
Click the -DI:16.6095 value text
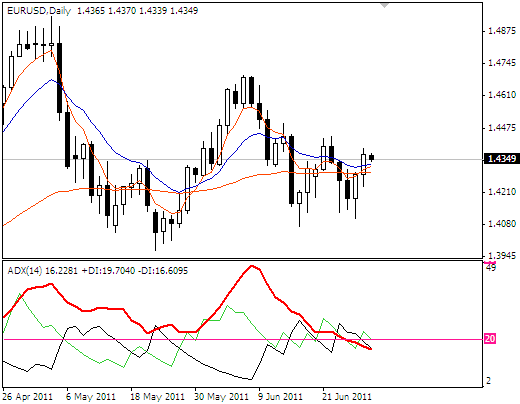pos(163,270)
